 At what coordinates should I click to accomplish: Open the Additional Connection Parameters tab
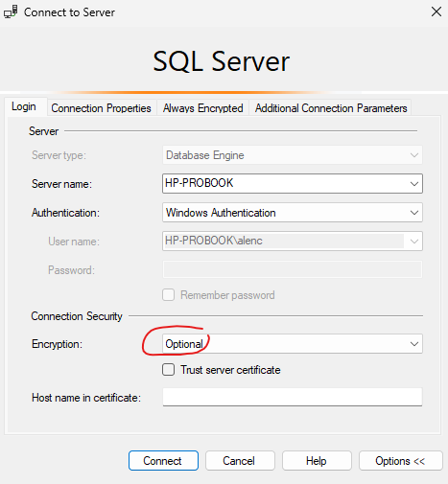click(331, 108)
